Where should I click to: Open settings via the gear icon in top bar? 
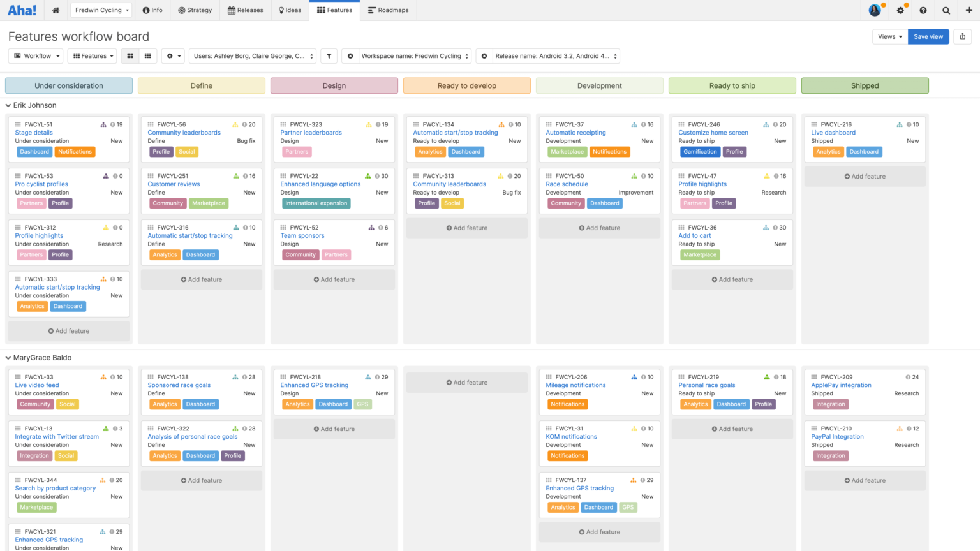point(901,10)
